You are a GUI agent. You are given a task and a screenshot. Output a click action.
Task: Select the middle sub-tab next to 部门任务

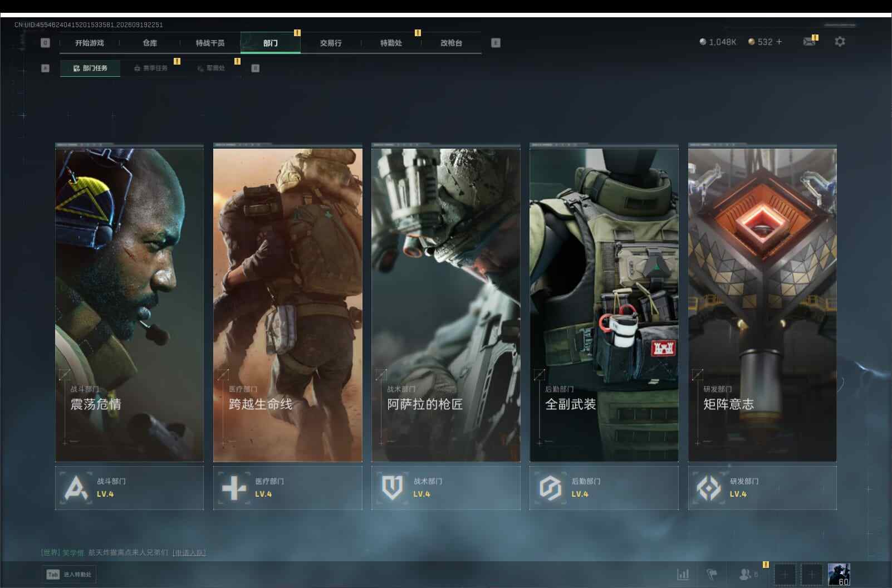pyautogui.click(x=151, y=68)
